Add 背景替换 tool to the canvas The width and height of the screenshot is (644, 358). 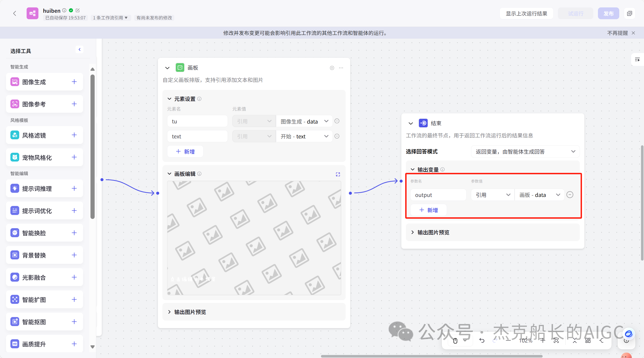click(x=74, y=255)
